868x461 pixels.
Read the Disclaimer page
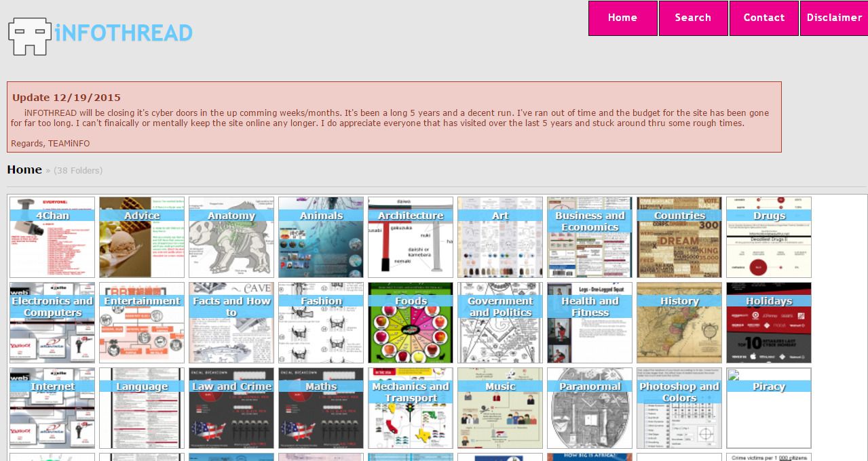pyautogui.click(x=834, y=18)
